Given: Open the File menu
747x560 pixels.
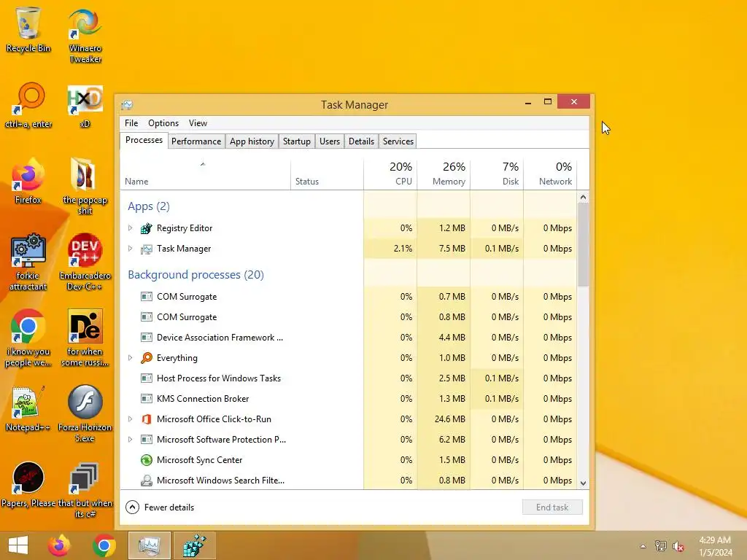Looking at the screenshot, I should [131, 123].
